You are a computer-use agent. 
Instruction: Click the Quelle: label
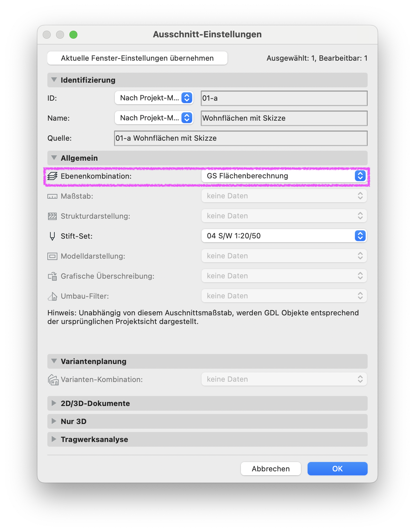pos(59,138)
